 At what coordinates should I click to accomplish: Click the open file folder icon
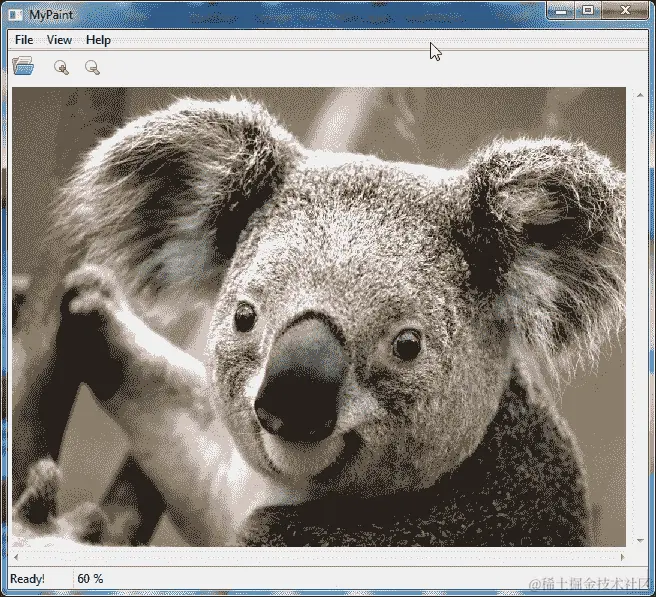[23, 66]
